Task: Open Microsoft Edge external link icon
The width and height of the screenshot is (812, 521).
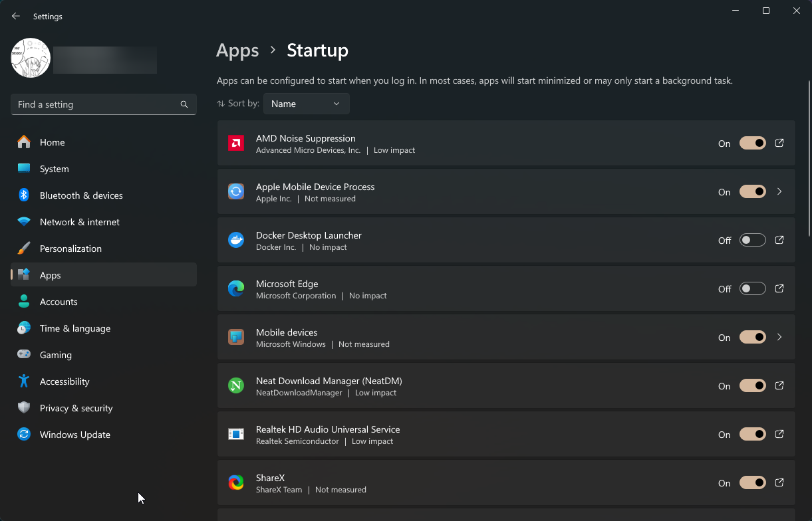Action: 779,288
